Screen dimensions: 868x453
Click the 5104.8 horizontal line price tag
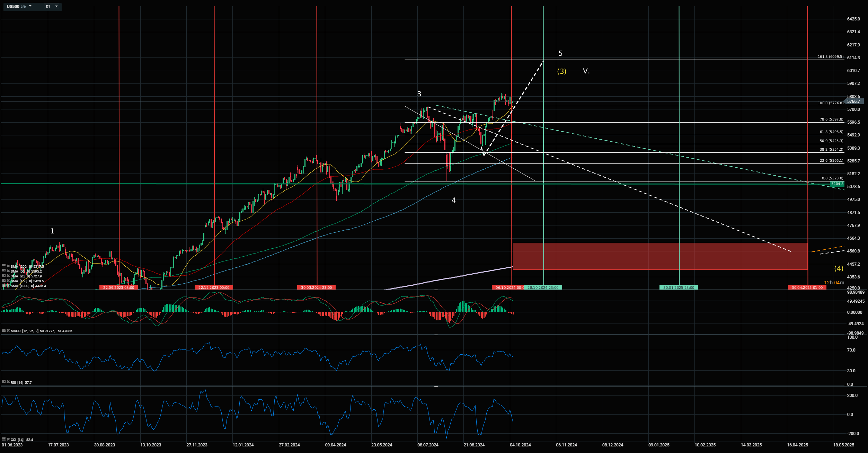click(837, 184)
